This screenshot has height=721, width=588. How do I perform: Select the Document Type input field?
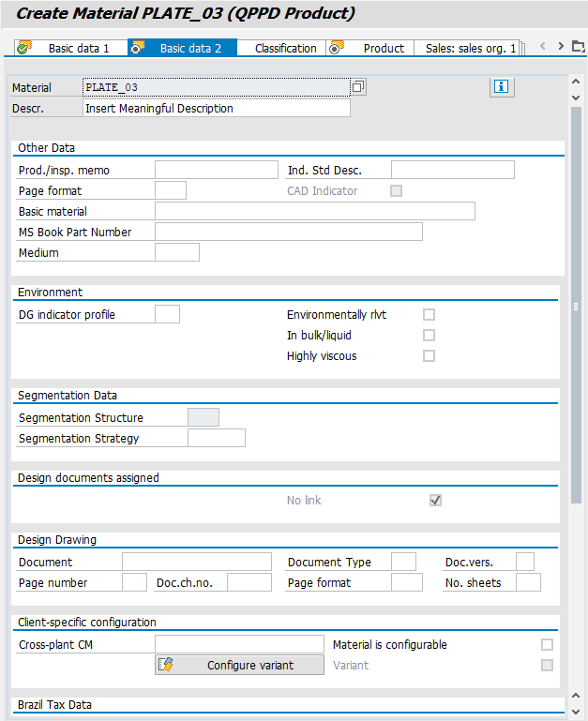[x=403, y=563]
